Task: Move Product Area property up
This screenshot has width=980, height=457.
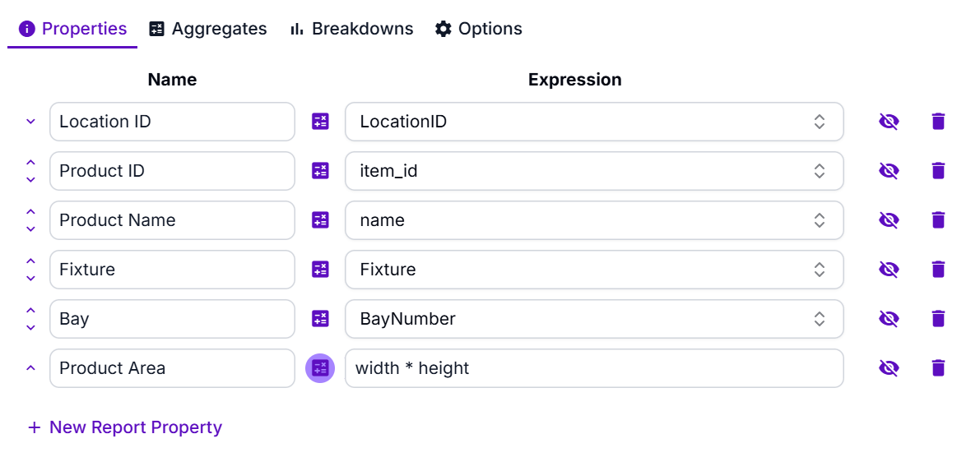Action: (x=30, y=368)
